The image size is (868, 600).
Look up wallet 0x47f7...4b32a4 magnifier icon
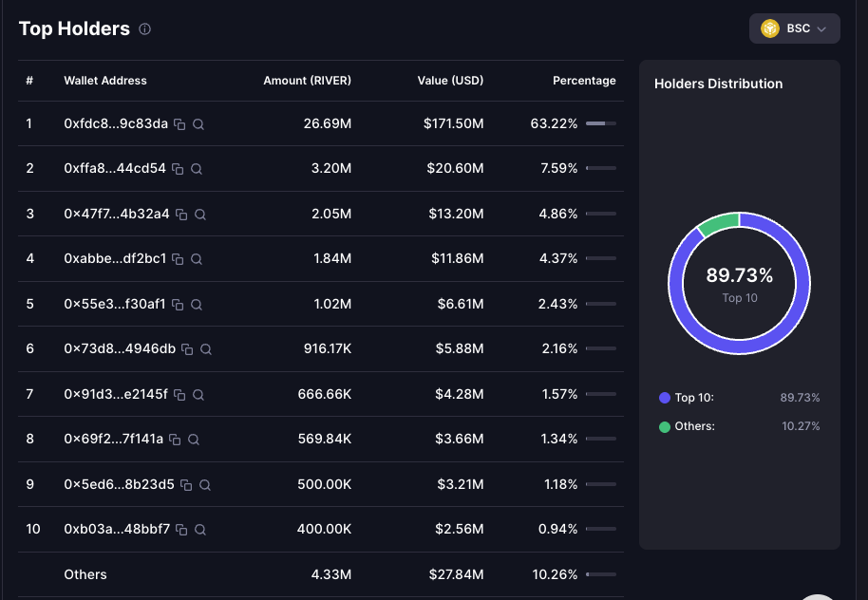[x=200, y=215]
